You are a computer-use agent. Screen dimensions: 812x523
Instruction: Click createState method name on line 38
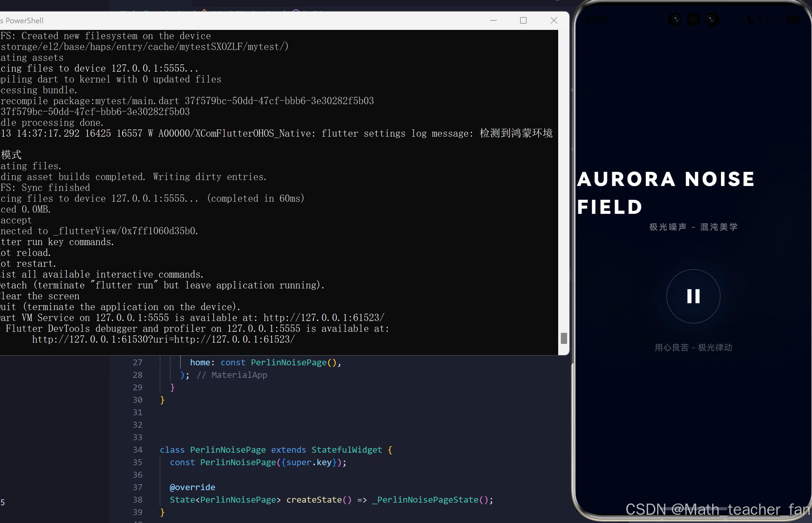[x=314, y=500]
